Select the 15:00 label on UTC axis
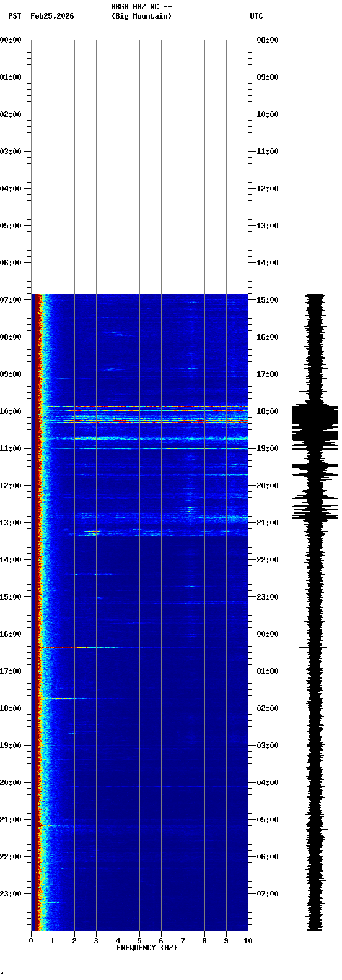342x980 pixels. (x=268, y=300)
